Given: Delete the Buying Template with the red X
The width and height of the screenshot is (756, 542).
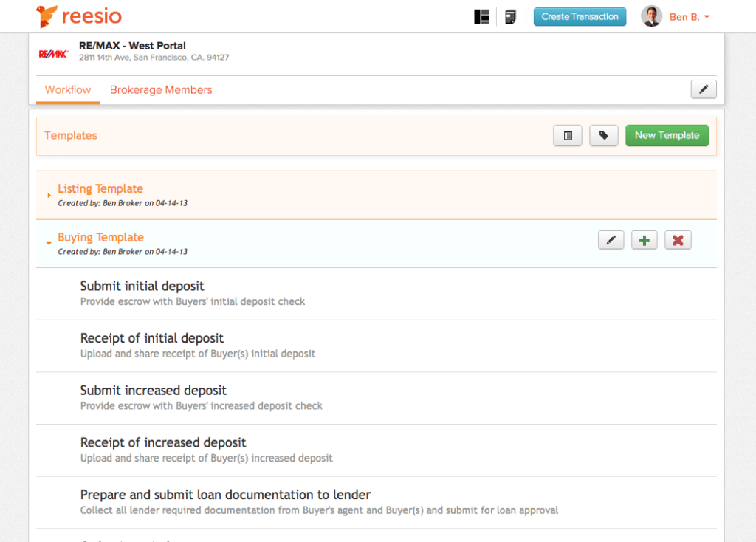Looking at the screenshot, I should tap(677, 239).
